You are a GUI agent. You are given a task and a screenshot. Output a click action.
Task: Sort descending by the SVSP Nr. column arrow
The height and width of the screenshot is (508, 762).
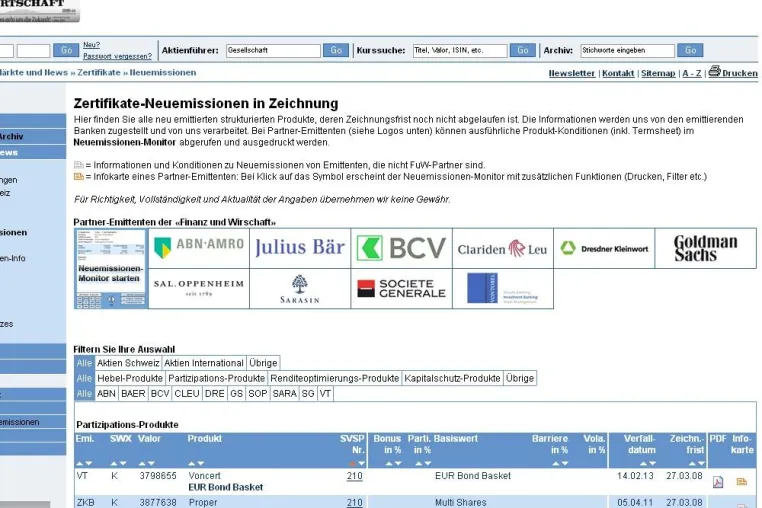pos(361,463)
